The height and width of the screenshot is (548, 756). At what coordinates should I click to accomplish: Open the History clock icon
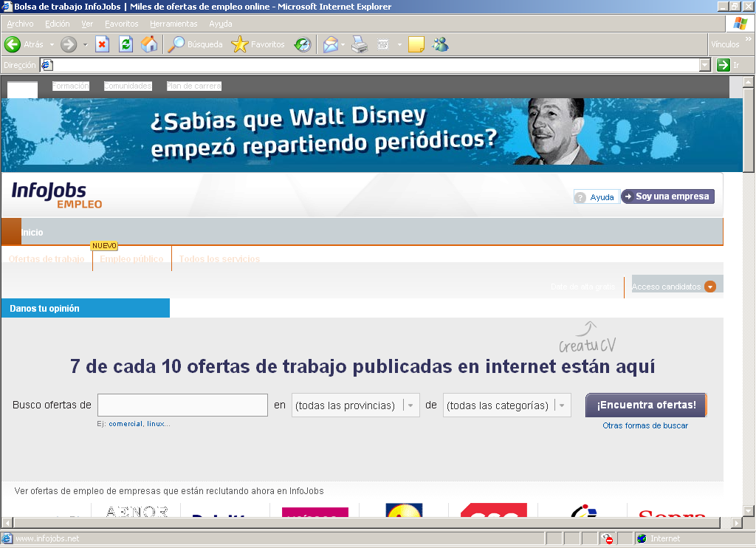coord(303,44)
